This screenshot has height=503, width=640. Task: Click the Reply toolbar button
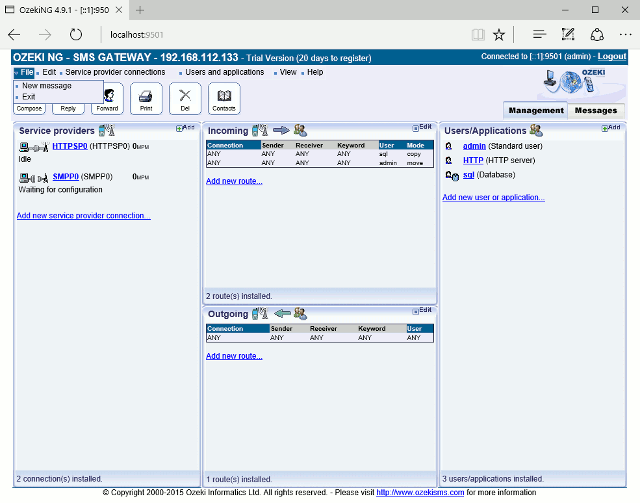[68, 109]
